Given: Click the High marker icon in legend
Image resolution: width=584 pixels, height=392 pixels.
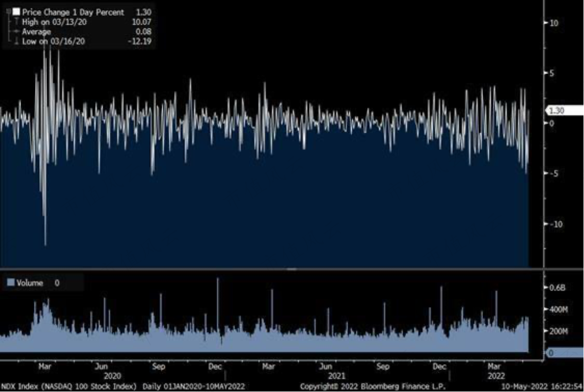Looking at the screenshot, I should click(16, 22).
